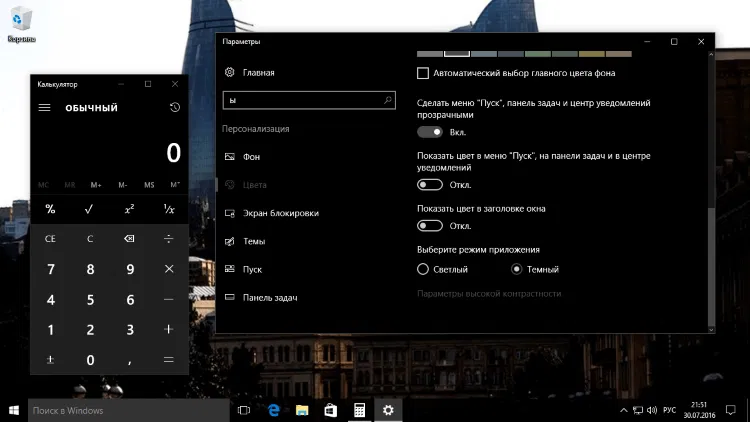Click the search magnifier in settings
This screenshot has width=750, height=422.
[x=388, y=101]
